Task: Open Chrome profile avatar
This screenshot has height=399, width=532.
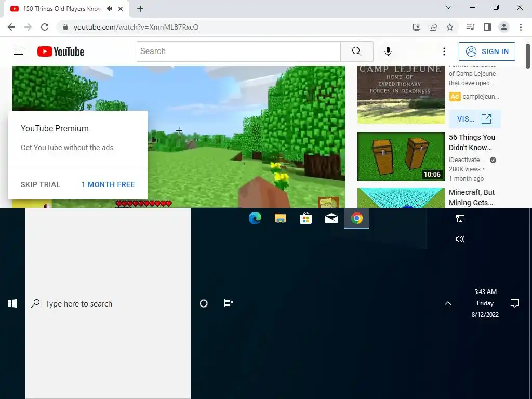Action: [x=504, y=27]
